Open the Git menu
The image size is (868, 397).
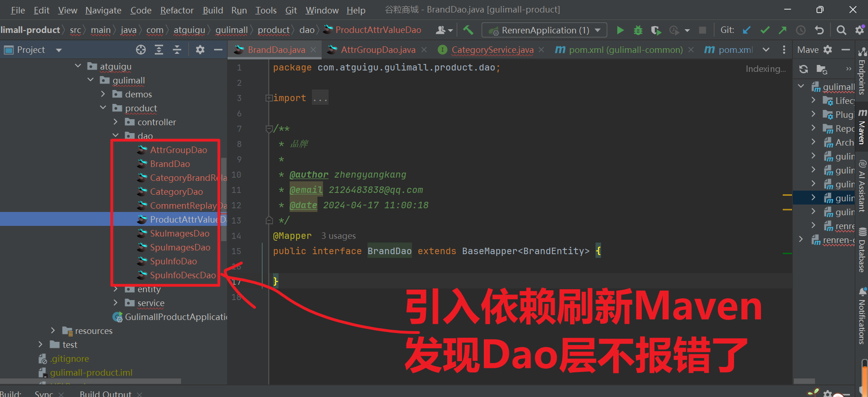tap(291, 10)
